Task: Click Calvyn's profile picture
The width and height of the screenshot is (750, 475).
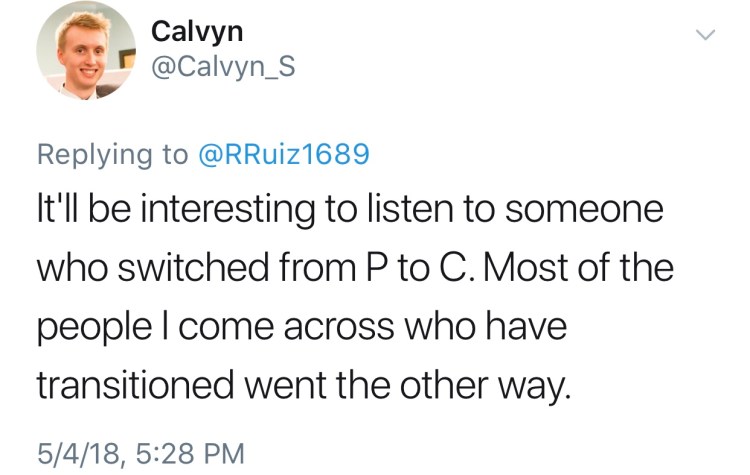Action: tap(85, 50)
